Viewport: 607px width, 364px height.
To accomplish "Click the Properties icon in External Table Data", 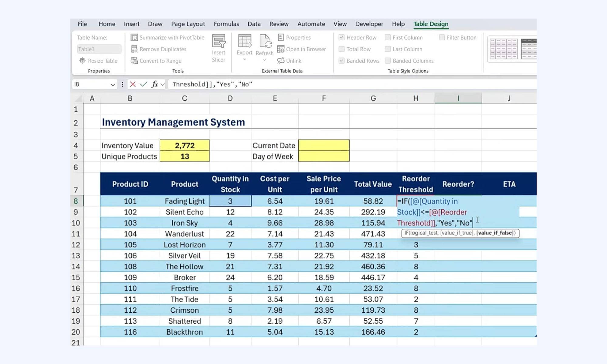I will click(x=281, y=37).
